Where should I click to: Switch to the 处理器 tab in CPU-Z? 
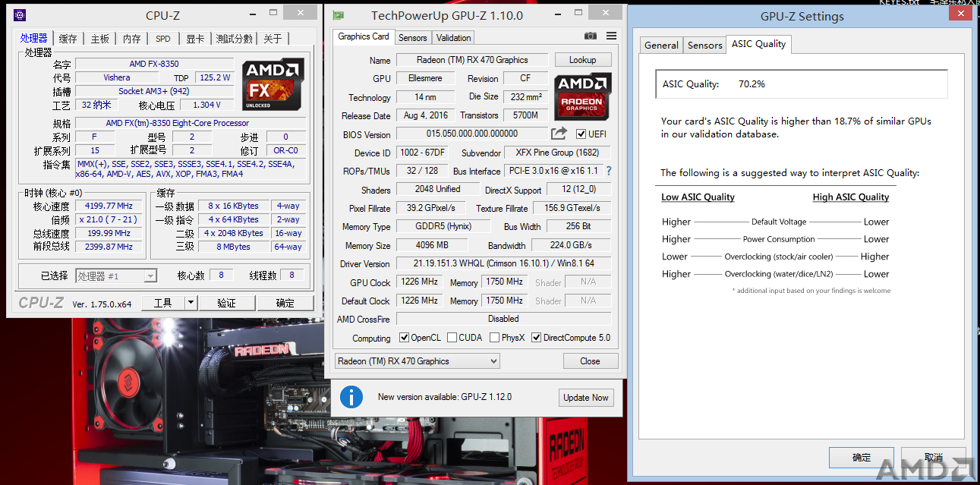coord(34,38)
